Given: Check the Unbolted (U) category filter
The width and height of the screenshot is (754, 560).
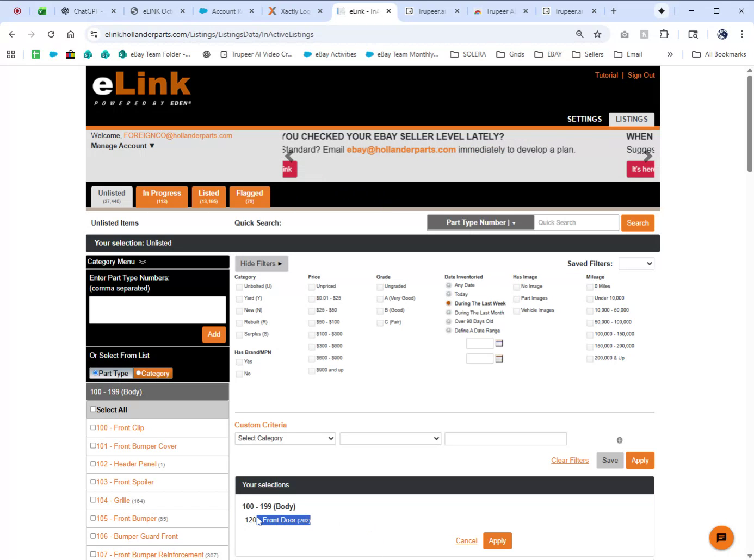Looking at the screenshot, I should pyautogui.click(x=239, y=287).
